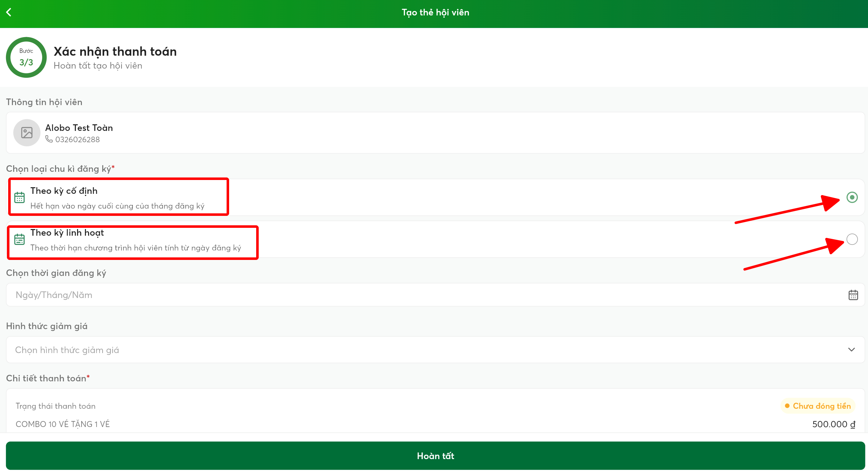Click the Ngày/Tháng/Năm date field
The image size is (868, 472).
435,295
